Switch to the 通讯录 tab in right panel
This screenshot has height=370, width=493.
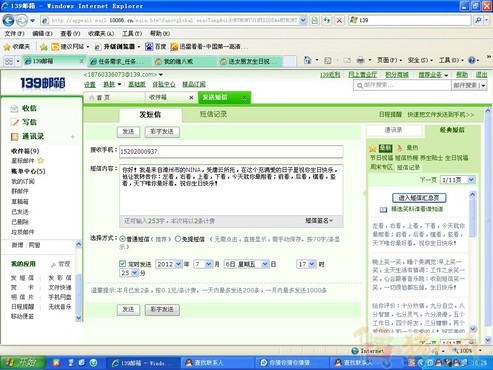pyautogui.click(x=394, y=130)
